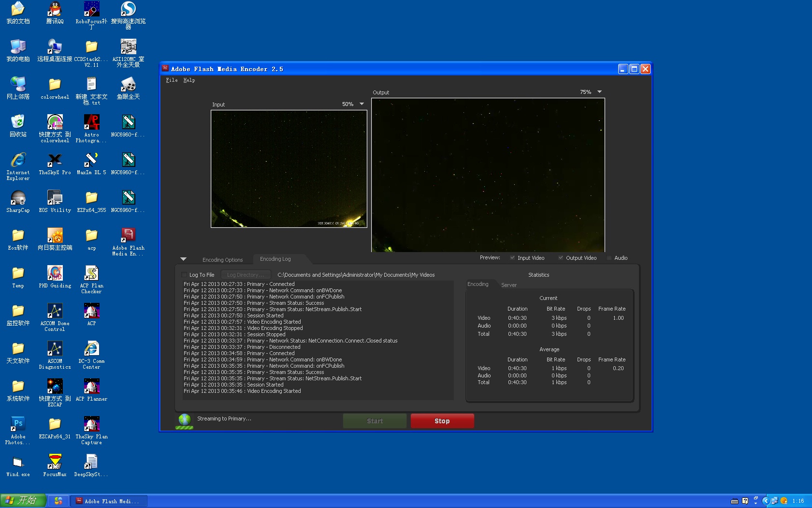Select the Encoding Log tab
The width and height of the screenshot is (812, 508).
275,259
